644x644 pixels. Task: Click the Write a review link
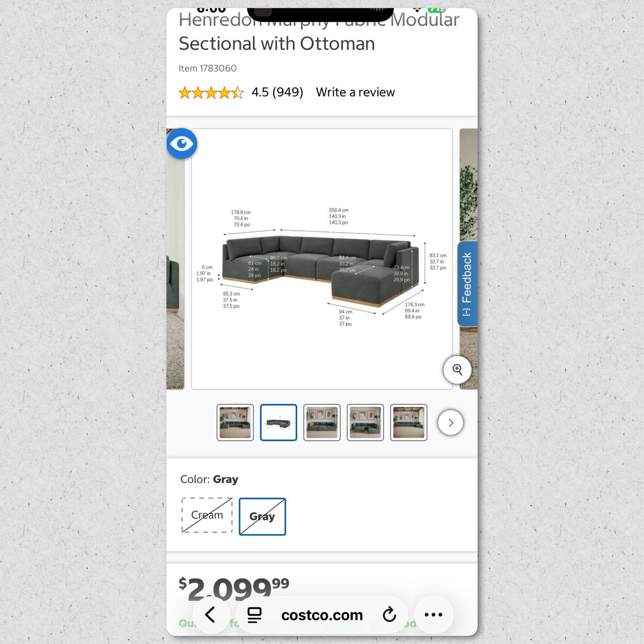click(x=355, y=92)
